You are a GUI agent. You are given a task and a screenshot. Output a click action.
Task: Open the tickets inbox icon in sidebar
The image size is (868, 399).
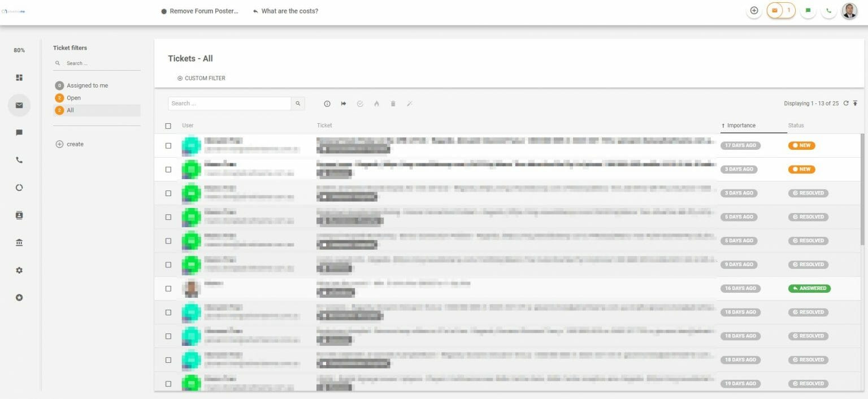(x=19, y=105)
